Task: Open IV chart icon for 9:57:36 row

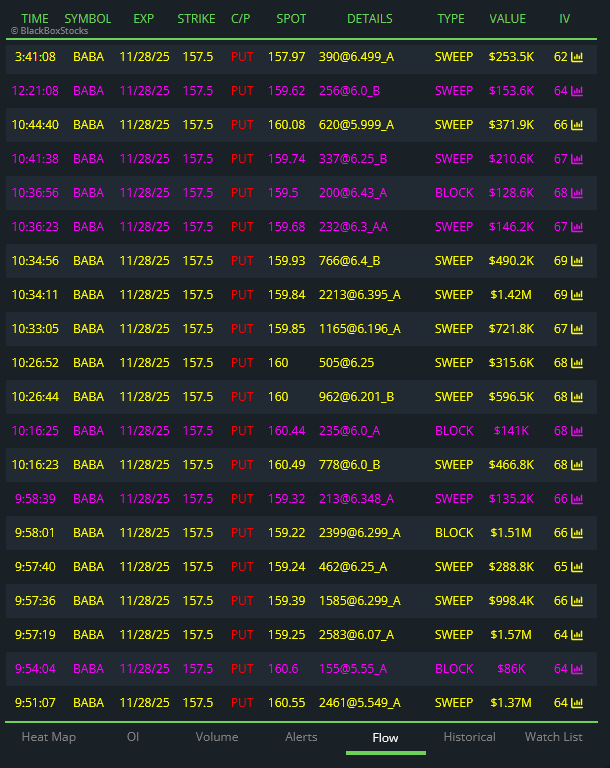Action: point(577,601)
